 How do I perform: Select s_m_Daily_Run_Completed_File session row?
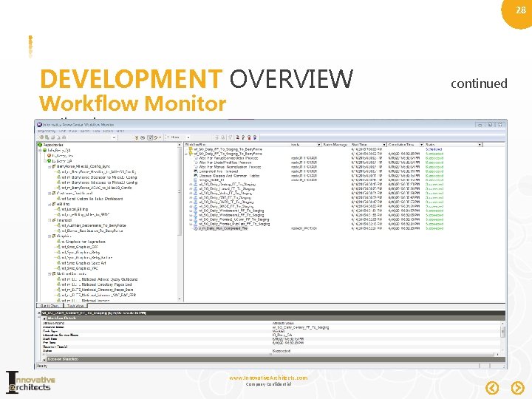(224, 228)
